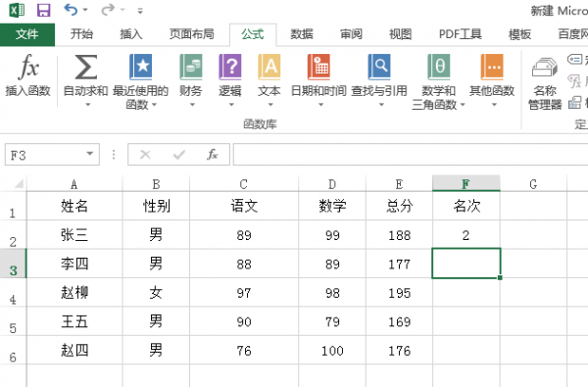This screenshot has width=588, height=387.
Task: Click cell containing 姓名
Action: [x=74, y=206]
